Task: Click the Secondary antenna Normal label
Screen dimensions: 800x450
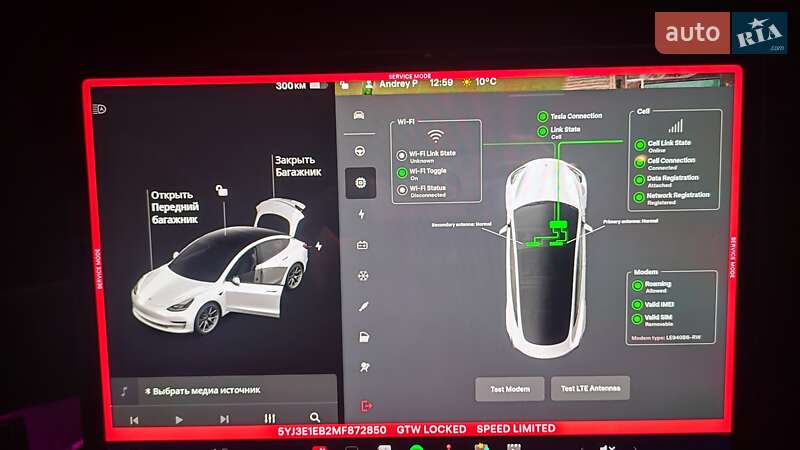Action: coord(461,224)
